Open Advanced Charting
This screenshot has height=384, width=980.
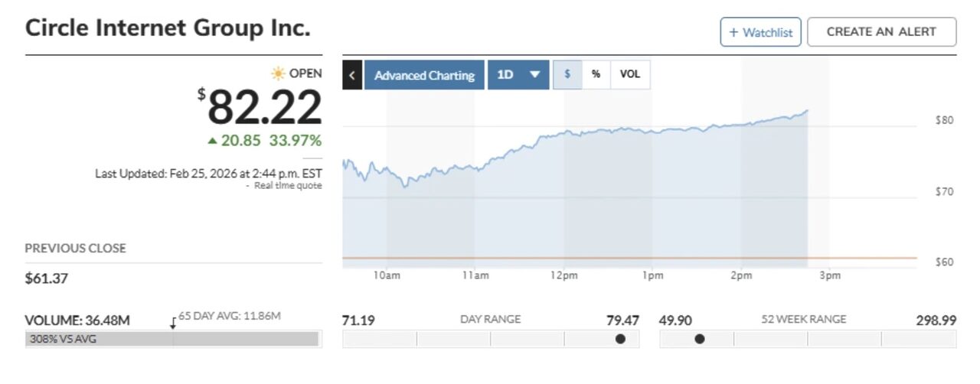[424, 75]
